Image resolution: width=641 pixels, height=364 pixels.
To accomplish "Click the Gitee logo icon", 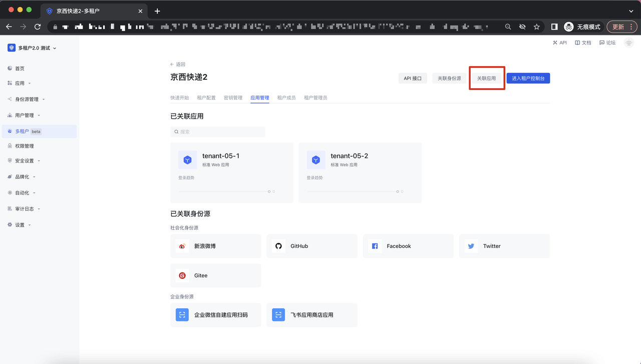I will click(182, 275).
